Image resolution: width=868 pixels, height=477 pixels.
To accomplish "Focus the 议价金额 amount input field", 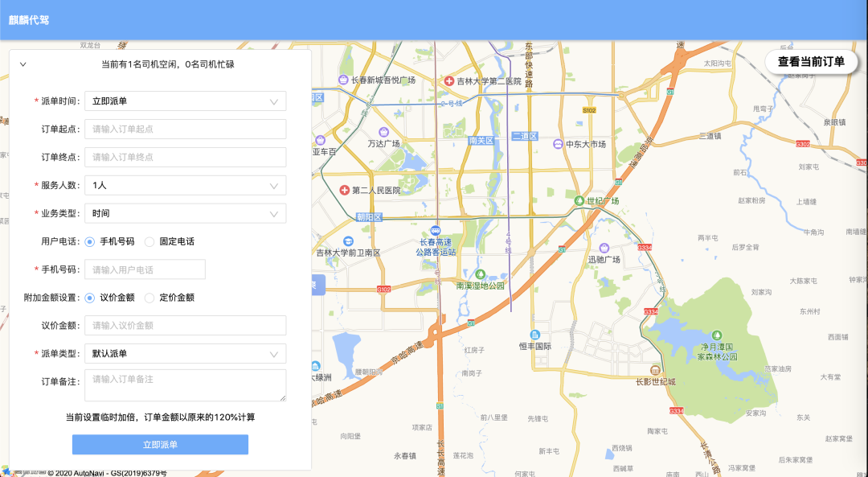I will (x=186, y=325).
